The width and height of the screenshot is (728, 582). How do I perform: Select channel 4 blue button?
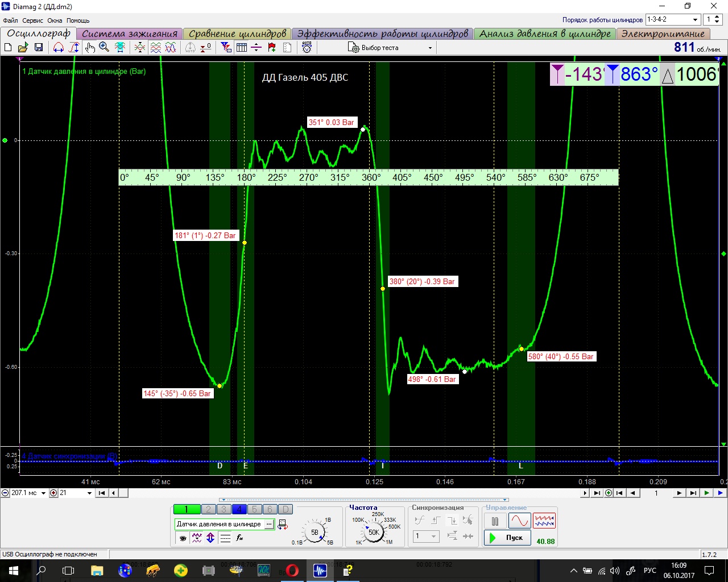(239, 509)
